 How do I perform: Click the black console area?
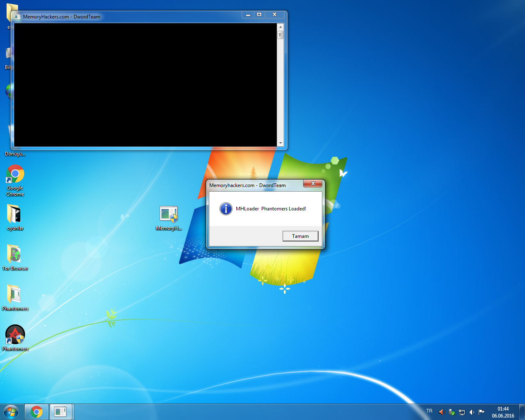(146, 85)
